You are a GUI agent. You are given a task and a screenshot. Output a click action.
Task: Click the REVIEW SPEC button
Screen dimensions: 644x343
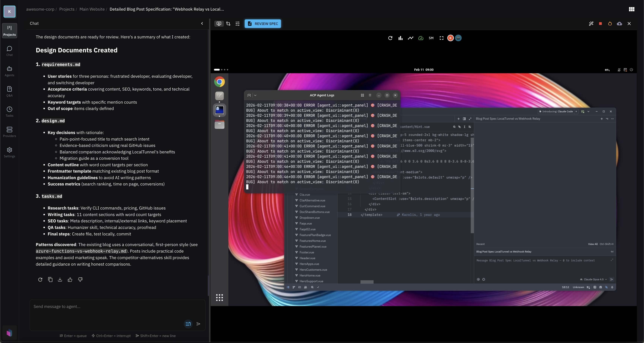tap(263, 24)
